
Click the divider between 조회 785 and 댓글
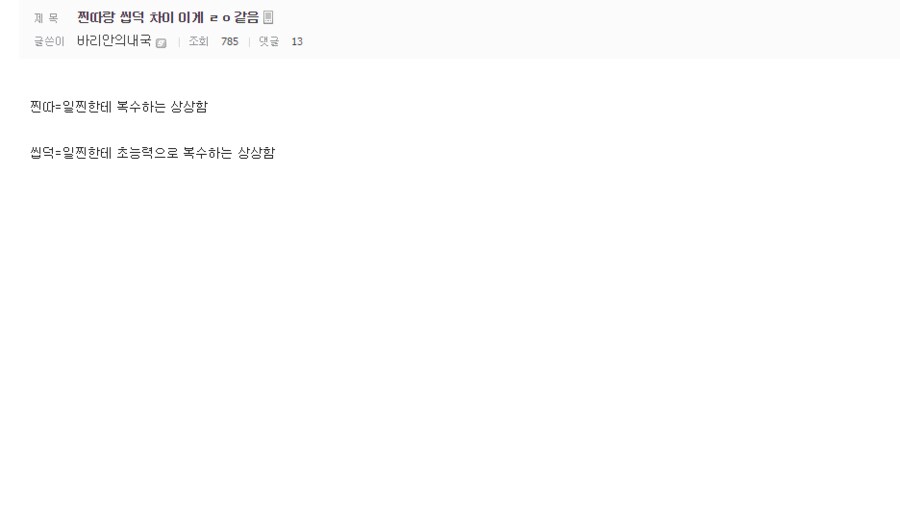point(249,42)
